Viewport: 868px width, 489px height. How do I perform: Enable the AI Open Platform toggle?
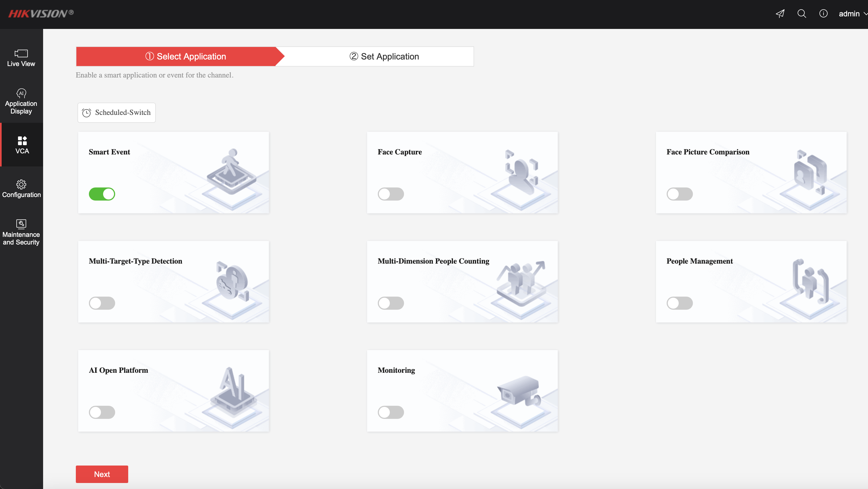point(101,412)
